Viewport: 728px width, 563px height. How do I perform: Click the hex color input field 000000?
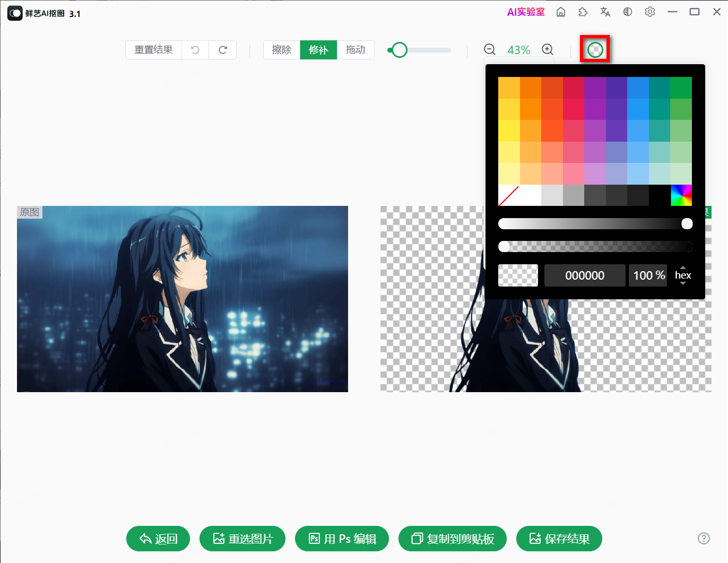[x=585, y=275]
